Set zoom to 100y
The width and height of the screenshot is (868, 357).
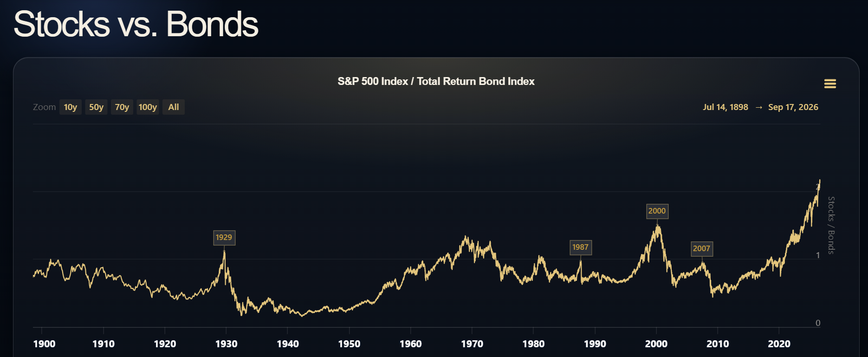(148, 107)
